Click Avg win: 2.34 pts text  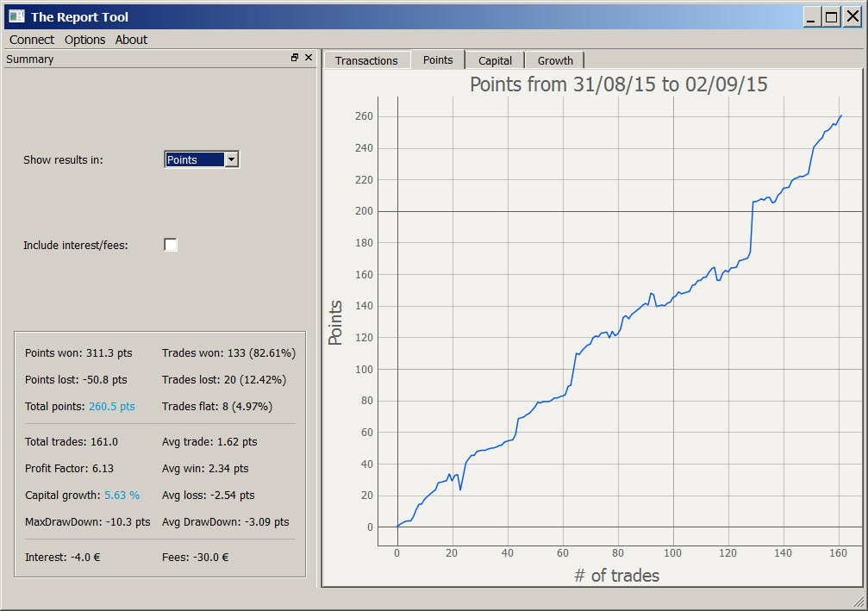pos(205,468)
